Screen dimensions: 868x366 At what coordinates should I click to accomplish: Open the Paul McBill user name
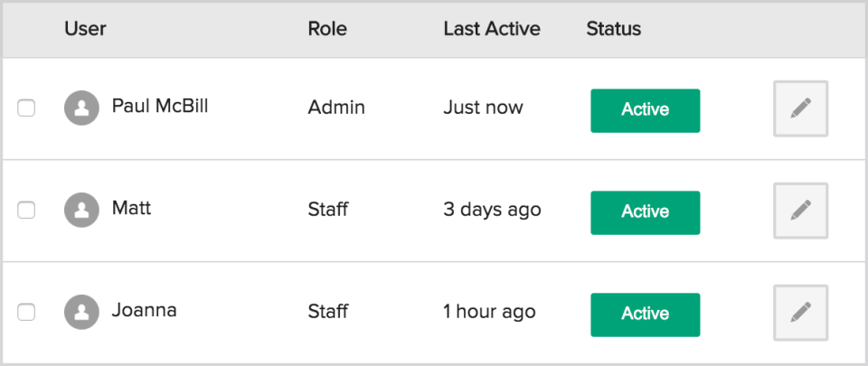(x=160, y=107)
